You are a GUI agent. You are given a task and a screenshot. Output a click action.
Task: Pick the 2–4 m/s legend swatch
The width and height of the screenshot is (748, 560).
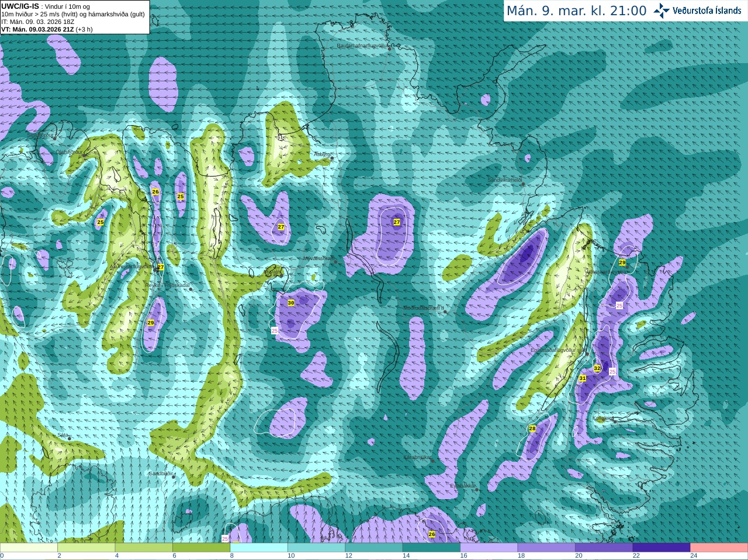click(x=86, y=548)
